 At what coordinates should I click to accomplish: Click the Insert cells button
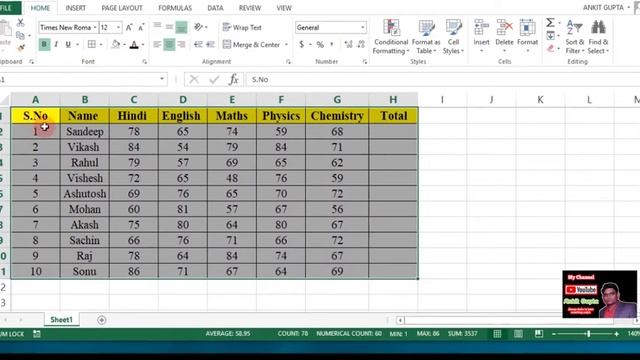tap(481, 36)
